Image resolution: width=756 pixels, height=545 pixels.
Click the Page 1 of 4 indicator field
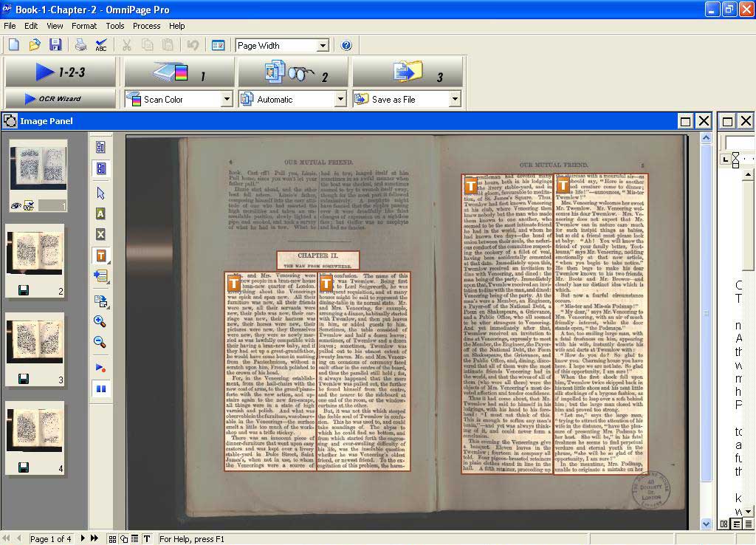coord(51,539)
